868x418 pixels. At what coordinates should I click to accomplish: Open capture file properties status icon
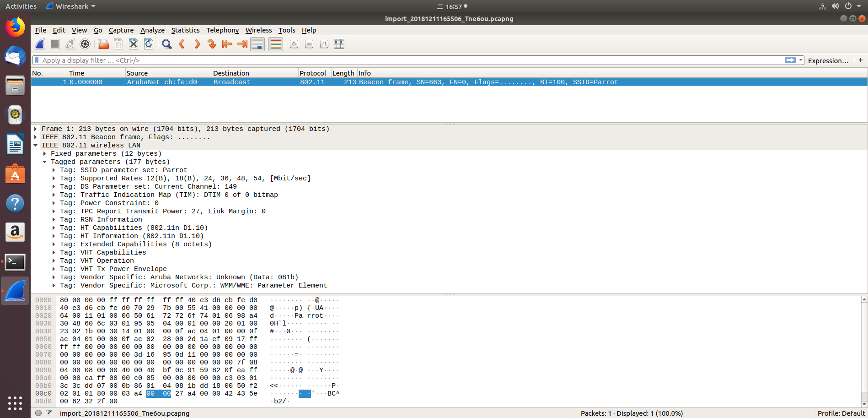coord(49,413)
